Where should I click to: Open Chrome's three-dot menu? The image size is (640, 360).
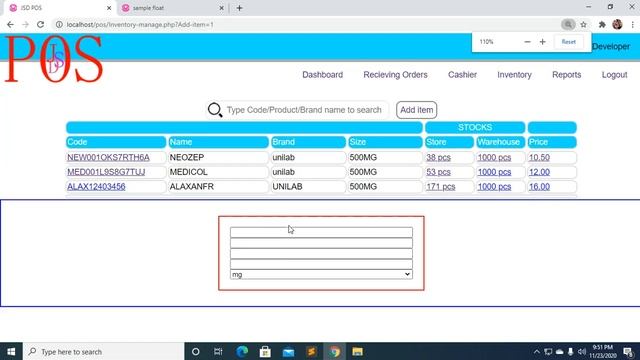(x=632, y=24)
